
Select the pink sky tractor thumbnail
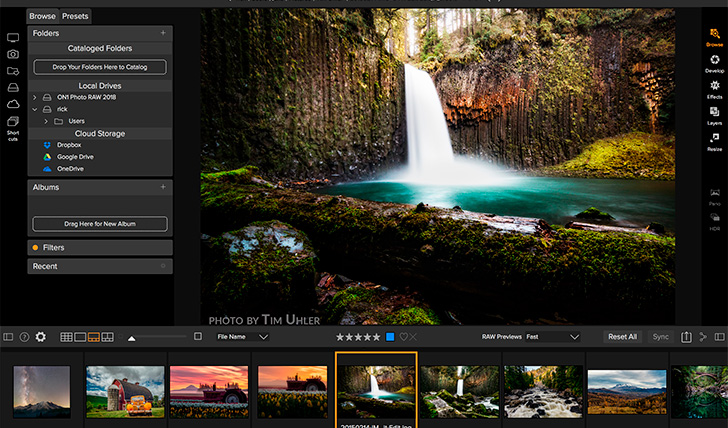[209, 392]
